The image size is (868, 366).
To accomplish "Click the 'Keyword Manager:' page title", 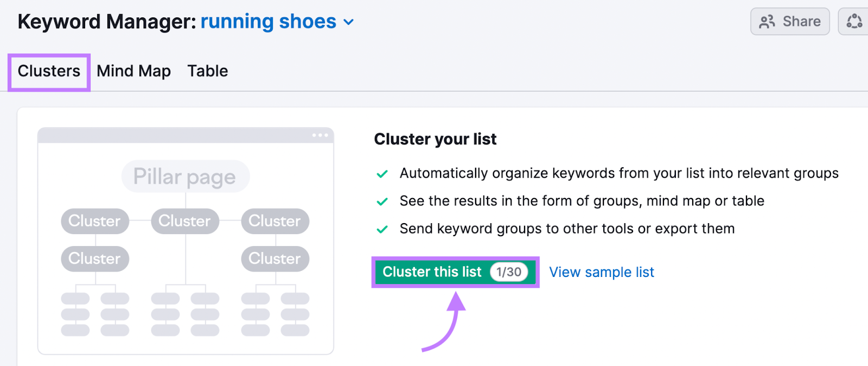I will (107, 22).
